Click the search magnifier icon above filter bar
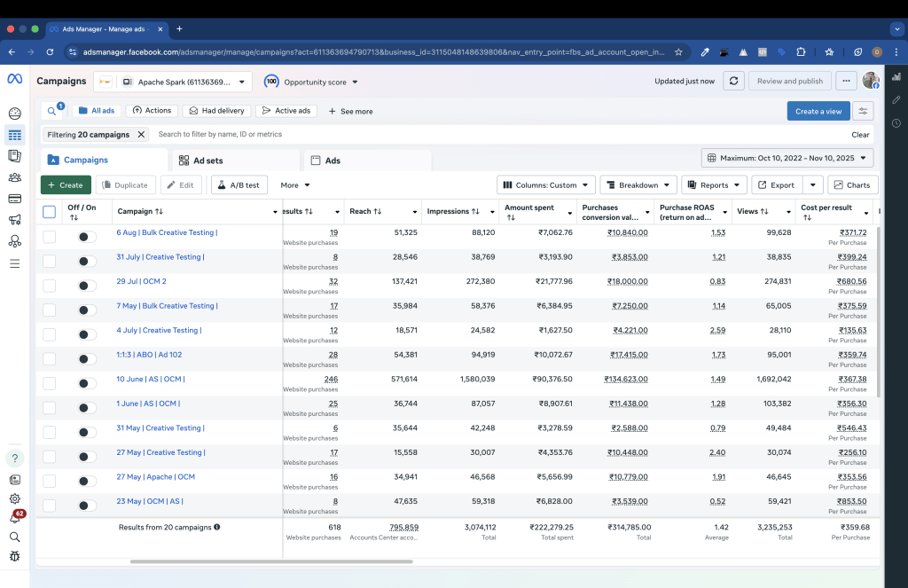 point(52,111)
